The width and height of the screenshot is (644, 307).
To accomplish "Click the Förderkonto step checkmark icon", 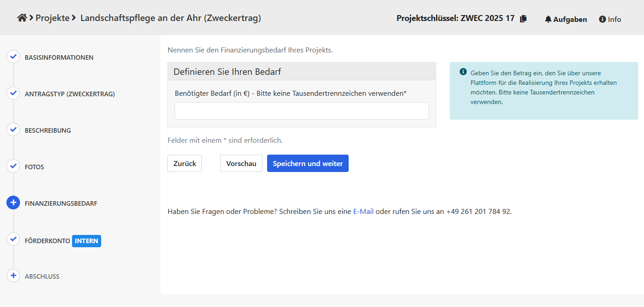I will tap(13, 239).
